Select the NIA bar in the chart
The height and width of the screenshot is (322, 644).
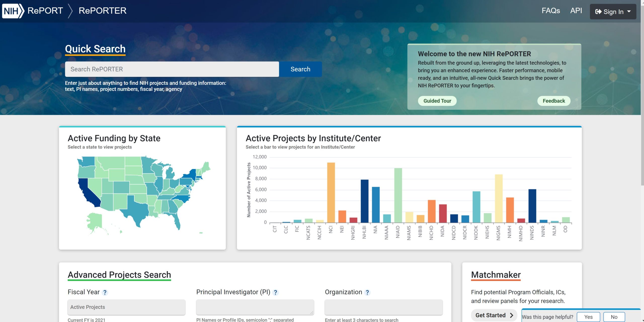point(376,205)
